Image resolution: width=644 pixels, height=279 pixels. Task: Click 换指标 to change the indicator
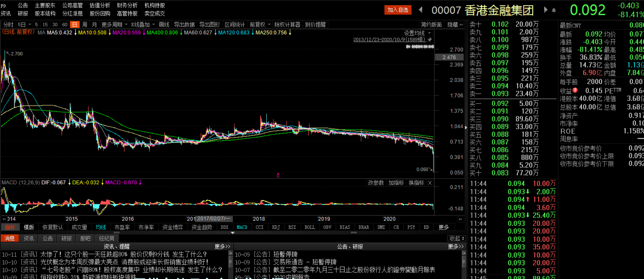(x=416, y=183)
